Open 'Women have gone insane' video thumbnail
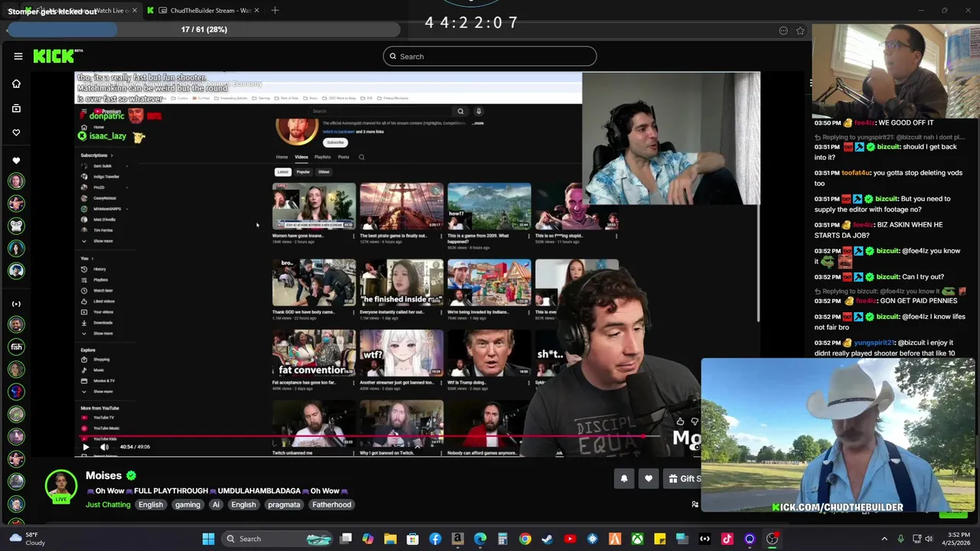 click(314, 206)
